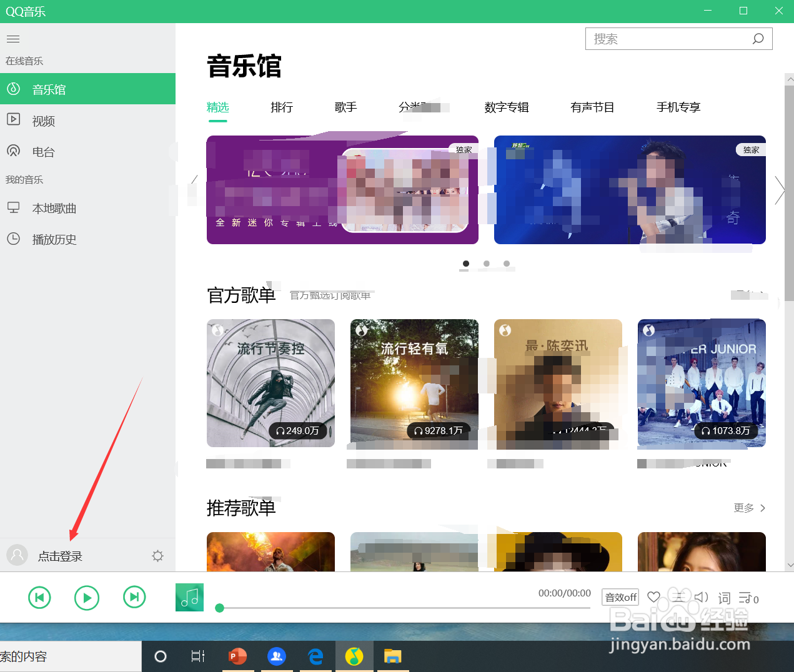Open the JUNIOR playlist cover
794x672 pixels.
[x=702, y=383]
